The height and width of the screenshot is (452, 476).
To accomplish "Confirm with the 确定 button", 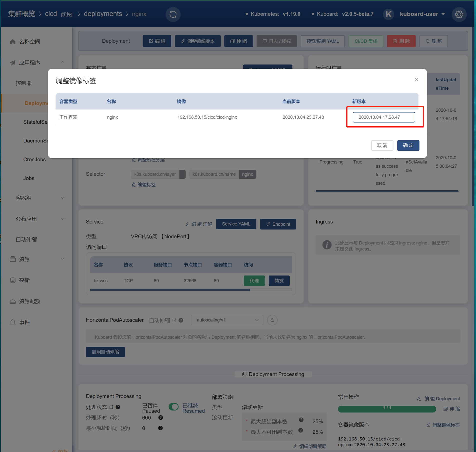I will (x=408, y=145).
